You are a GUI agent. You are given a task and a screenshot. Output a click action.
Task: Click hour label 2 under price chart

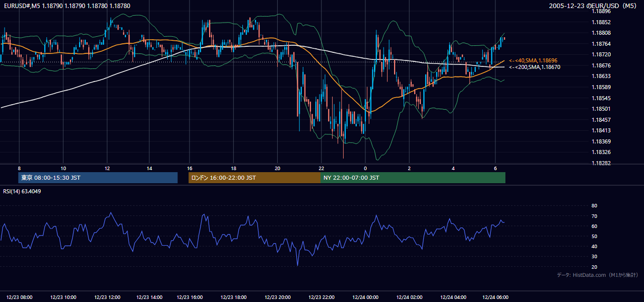(409, 168)
